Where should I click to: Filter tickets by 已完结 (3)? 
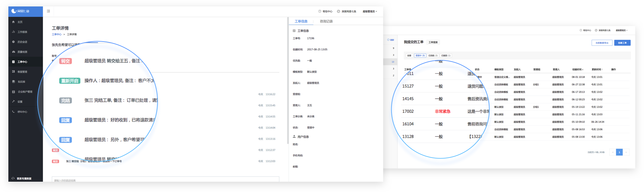pyautogui.click(x=433, y=56)
